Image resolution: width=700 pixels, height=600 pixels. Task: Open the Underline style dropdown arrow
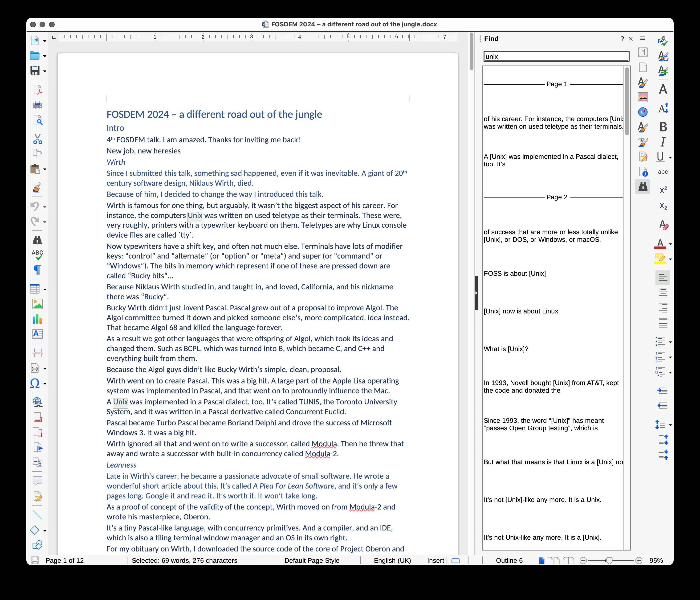coord(670,157)
